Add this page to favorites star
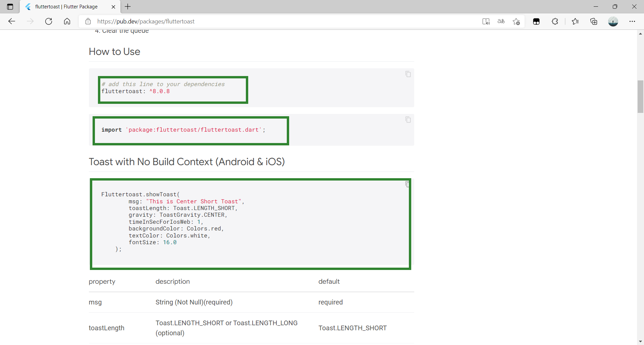Screen dimensions: 644x345 [x=516, y=21]
